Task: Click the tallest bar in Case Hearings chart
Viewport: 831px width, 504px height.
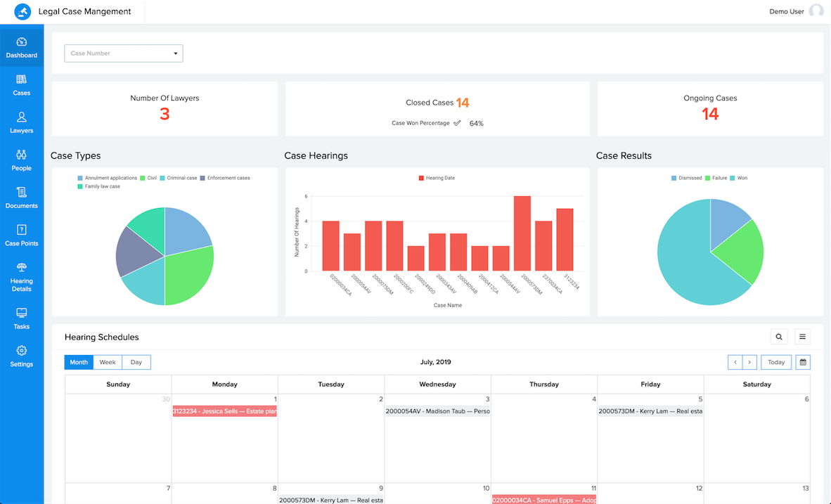Action: [x=522, y=233]
